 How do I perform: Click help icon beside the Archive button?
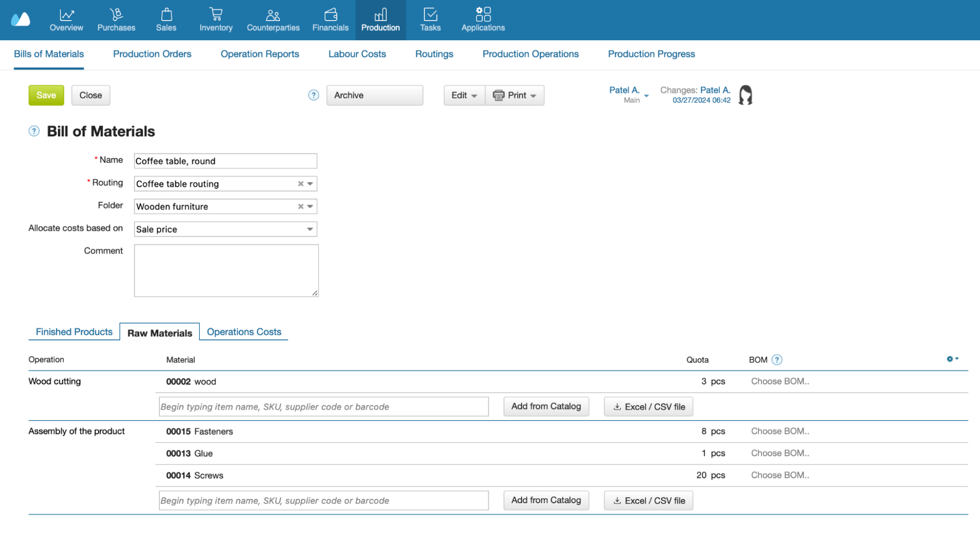[314, 95]
